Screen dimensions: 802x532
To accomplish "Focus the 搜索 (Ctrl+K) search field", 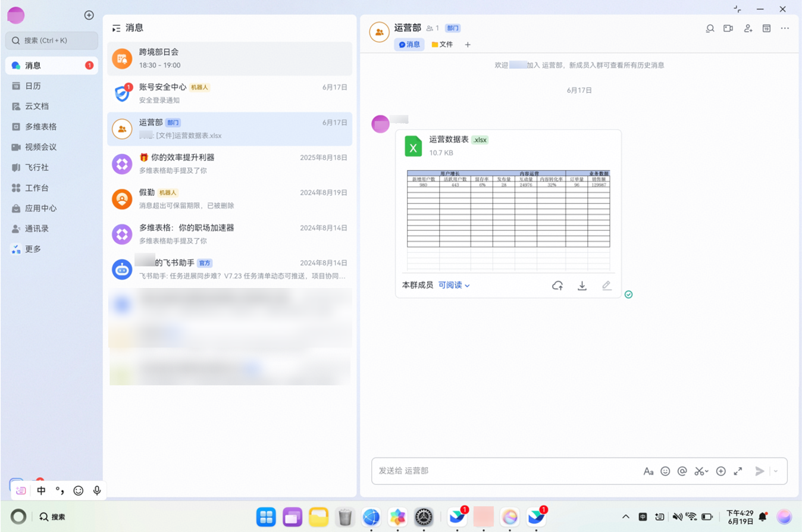I will pyautogui.click(x=52, y=40).
